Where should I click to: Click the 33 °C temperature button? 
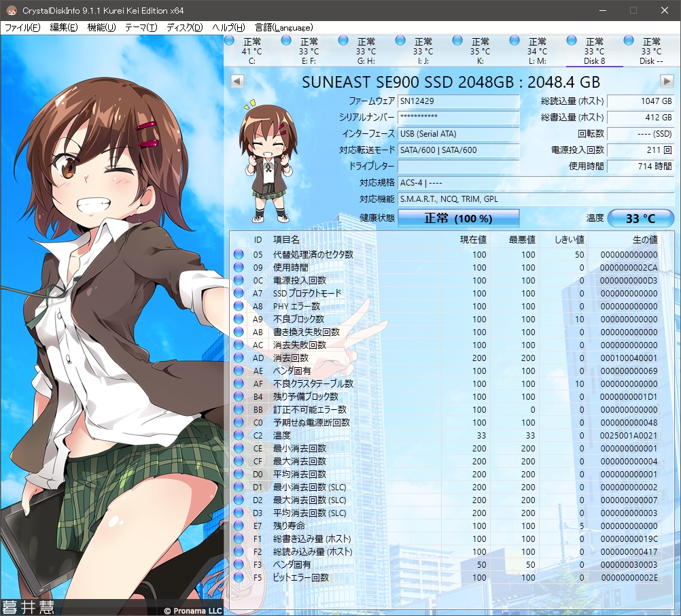[641, 218]
